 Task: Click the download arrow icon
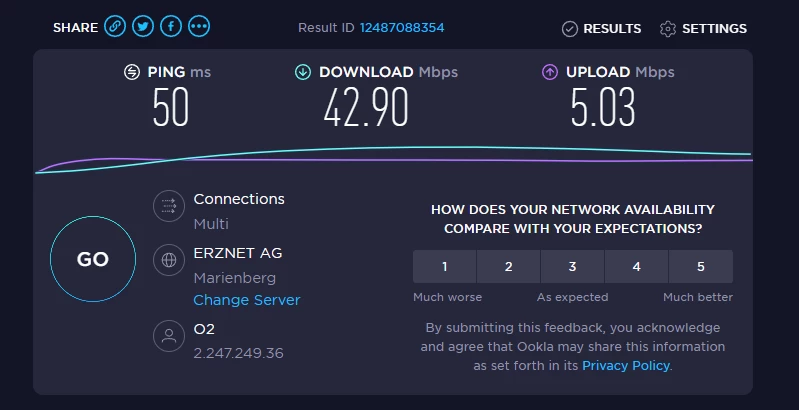tap(303, 72)
